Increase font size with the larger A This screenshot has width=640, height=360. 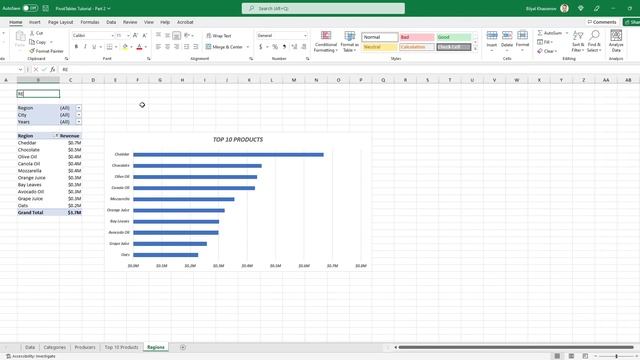pyautogui.click(x=136, y=36)
